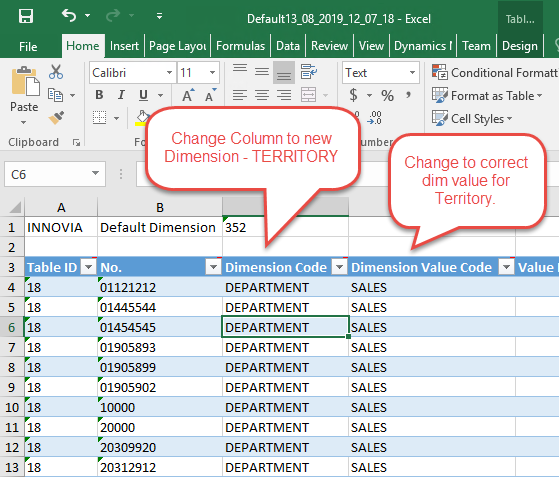The image size is (559, 477).
Task: Select the cell containing 01121212
Action: [x=160, y=287]
